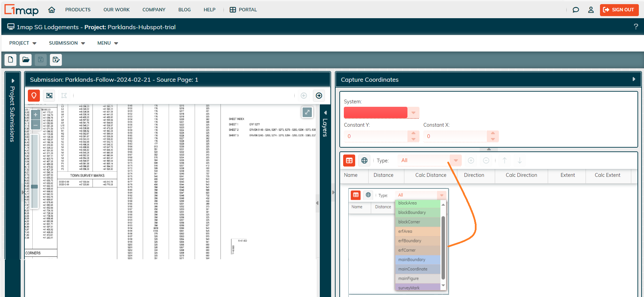Open the COMPANY link
This screenshot has height=297, width=644.
(154, 10)
